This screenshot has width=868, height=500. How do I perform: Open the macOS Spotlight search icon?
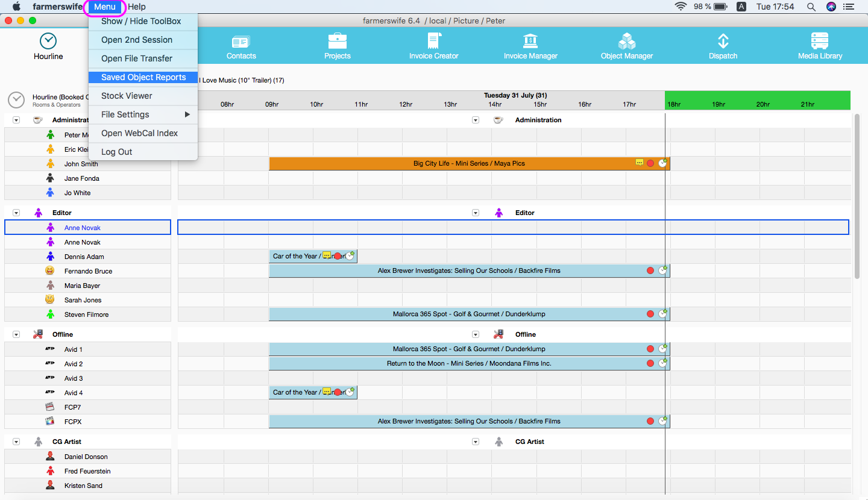[x=811, y=7]
